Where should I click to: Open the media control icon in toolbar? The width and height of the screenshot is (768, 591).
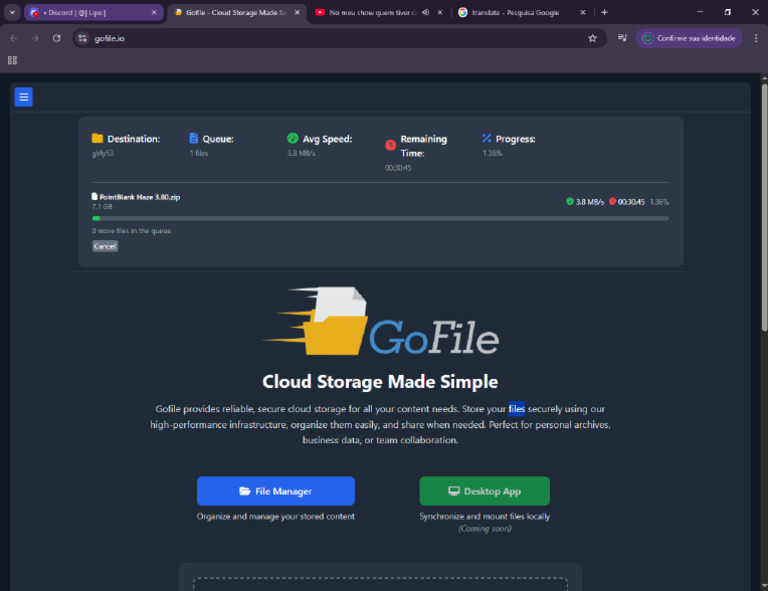pyautogui.click(x=623, y=38)
